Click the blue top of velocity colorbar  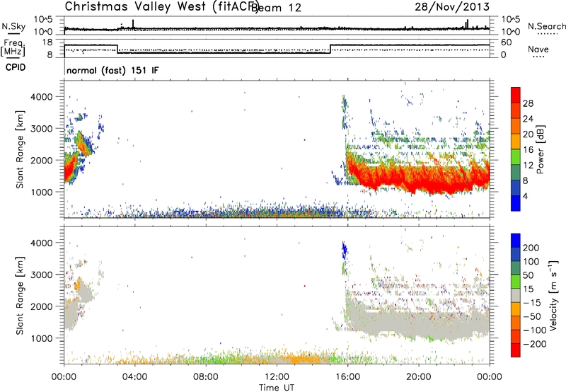point(516,241)
